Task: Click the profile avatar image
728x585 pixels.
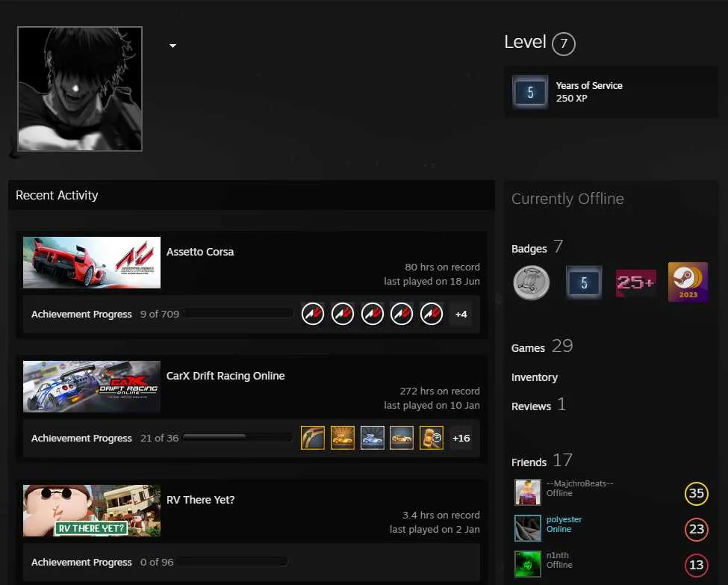Action: 80,89
